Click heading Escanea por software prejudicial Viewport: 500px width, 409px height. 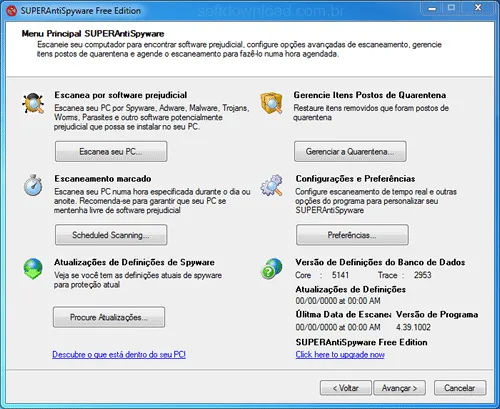pos(121,95)
